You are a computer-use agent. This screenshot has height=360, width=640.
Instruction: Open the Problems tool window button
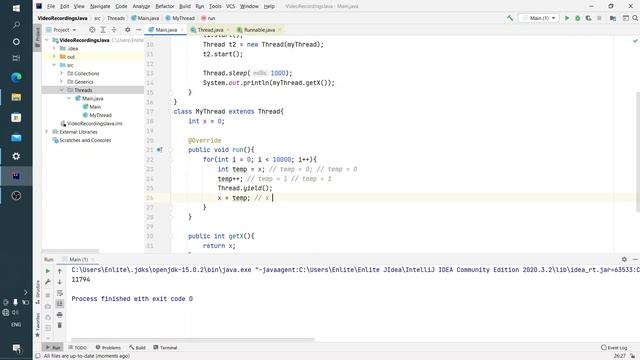(108, 347)
